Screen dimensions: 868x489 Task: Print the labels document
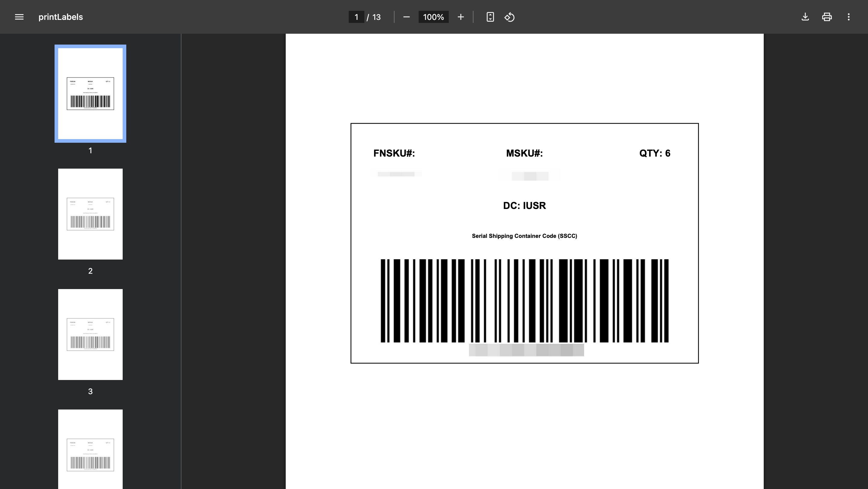[x=827, y=17]
